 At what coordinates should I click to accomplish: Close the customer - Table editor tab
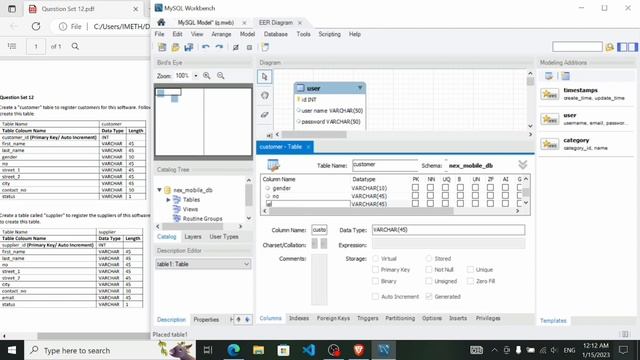pyautogui.click(x=308, y=147)
